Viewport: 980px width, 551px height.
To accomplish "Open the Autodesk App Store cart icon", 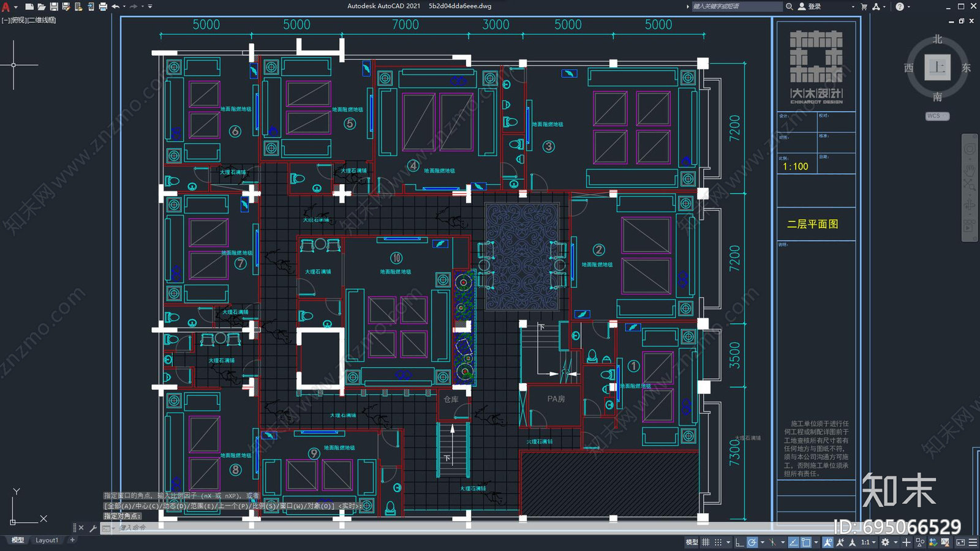I will click(864, 6).
